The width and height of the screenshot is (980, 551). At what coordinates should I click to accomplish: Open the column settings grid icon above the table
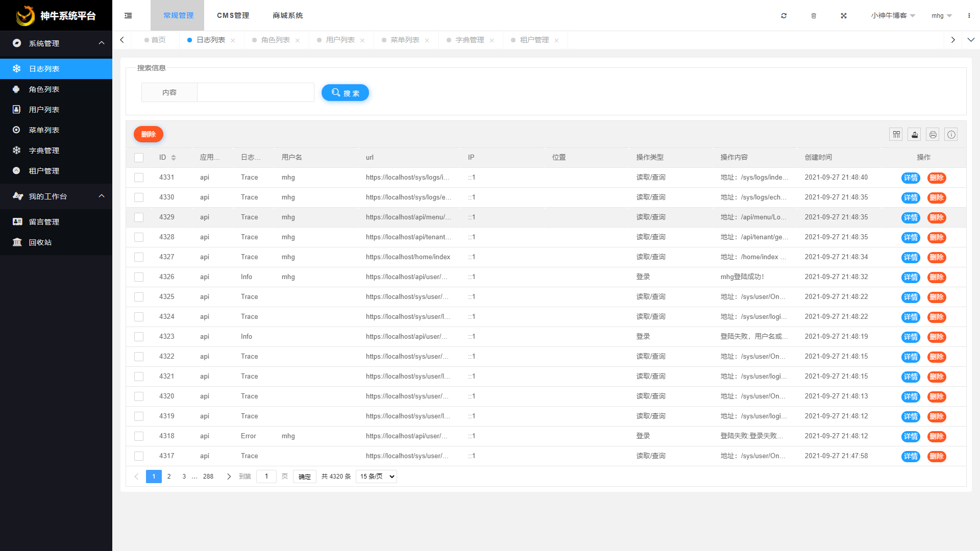(x=896, y=134)
